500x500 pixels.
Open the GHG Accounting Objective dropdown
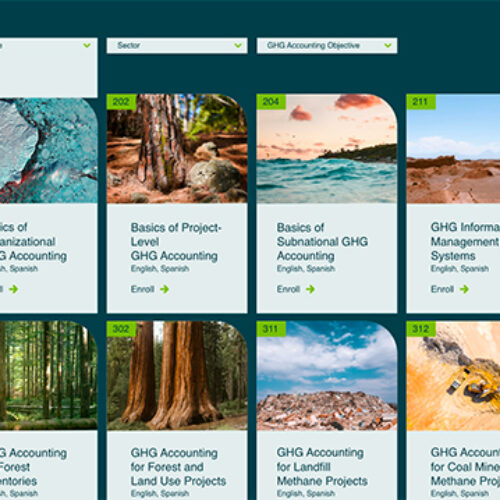327,45
